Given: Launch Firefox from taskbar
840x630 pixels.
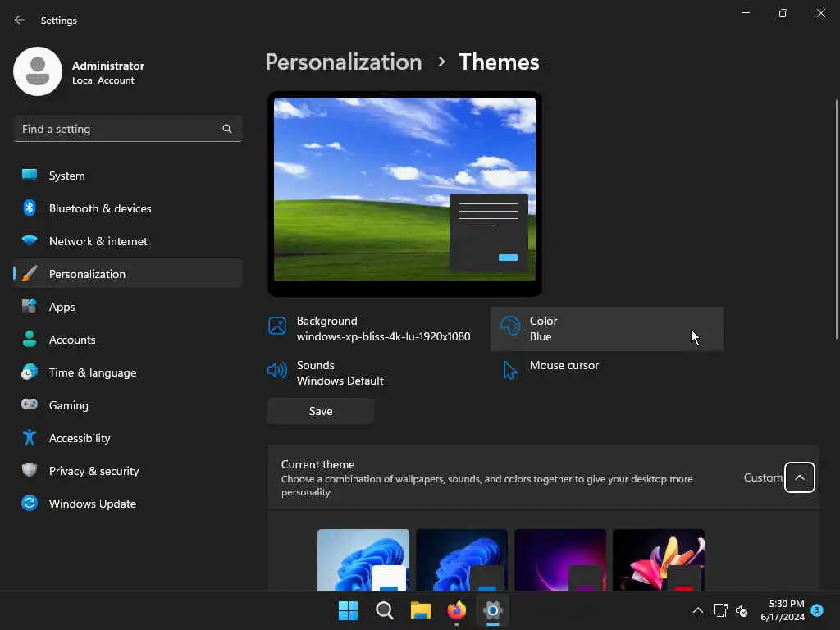Looking at the screenshot, I should click(457, 610).
